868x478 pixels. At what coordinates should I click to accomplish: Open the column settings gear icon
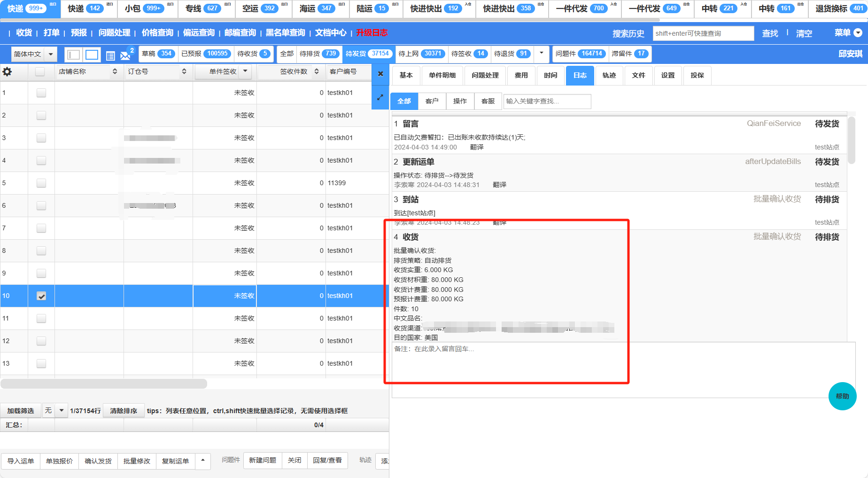pyautogui.click(x=8, y=72)
